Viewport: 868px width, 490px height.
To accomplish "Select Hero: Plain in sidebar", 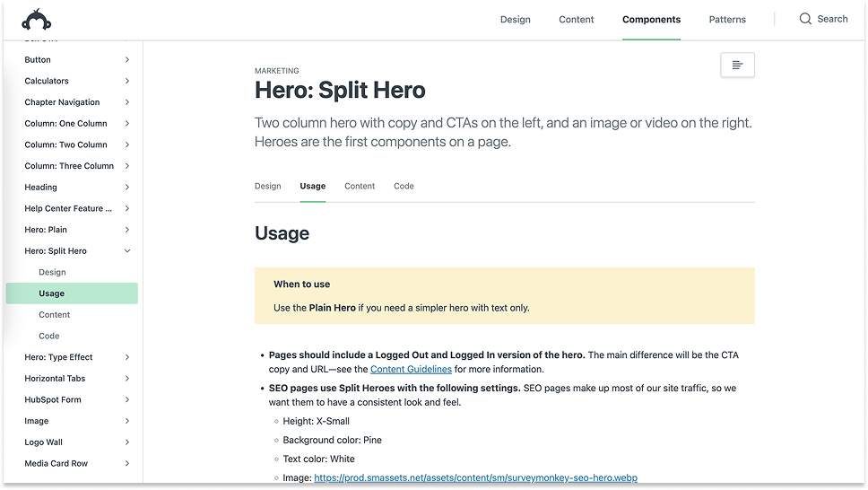I will coord(46,230).
